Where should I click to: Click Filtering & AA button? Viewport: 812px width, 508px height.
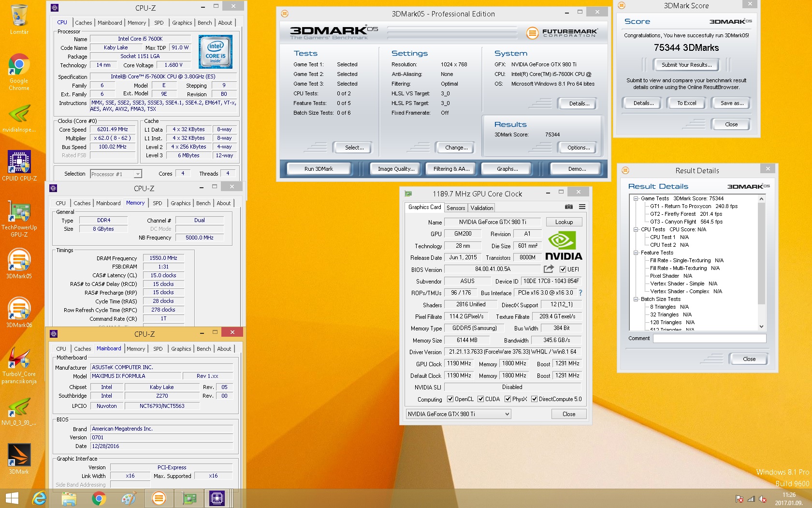click(x=451, y=169)
